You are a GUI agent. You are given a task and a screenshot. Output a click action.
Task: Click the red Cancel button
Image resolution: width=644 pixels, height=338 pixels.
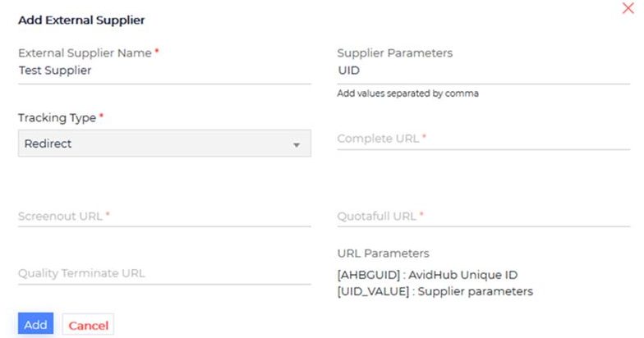click(88, 325)
